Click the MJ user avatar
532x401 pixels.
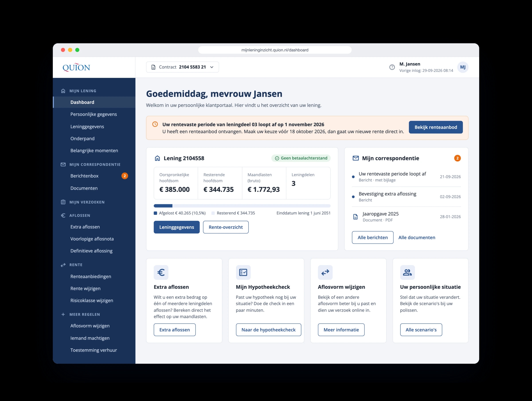[462, 67]
